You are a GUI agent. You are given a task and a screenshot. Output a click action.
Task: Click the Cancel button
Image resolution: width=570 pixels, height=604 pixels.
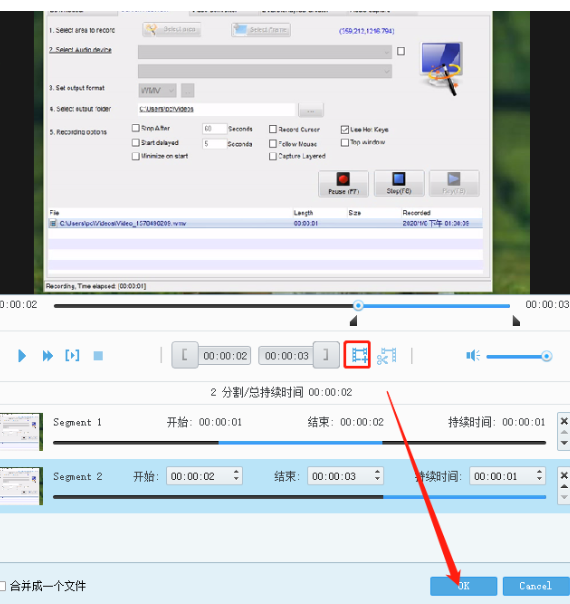point(536,586)
